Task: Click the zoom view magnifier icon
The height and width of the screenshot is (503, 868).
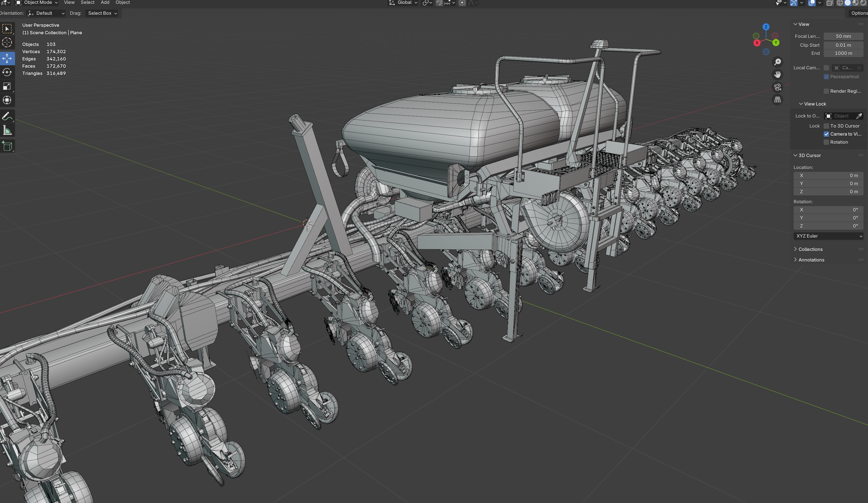Action: pyautogui.click(x=777, y=62)
